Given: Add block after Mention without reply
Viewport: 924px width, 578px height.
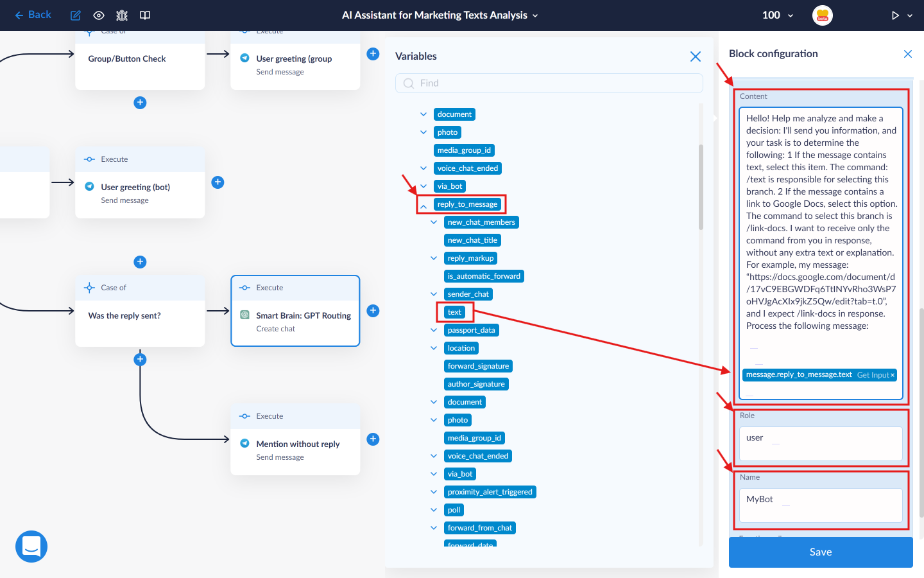Looking at the screenshot, I should (x=373, y=439).
